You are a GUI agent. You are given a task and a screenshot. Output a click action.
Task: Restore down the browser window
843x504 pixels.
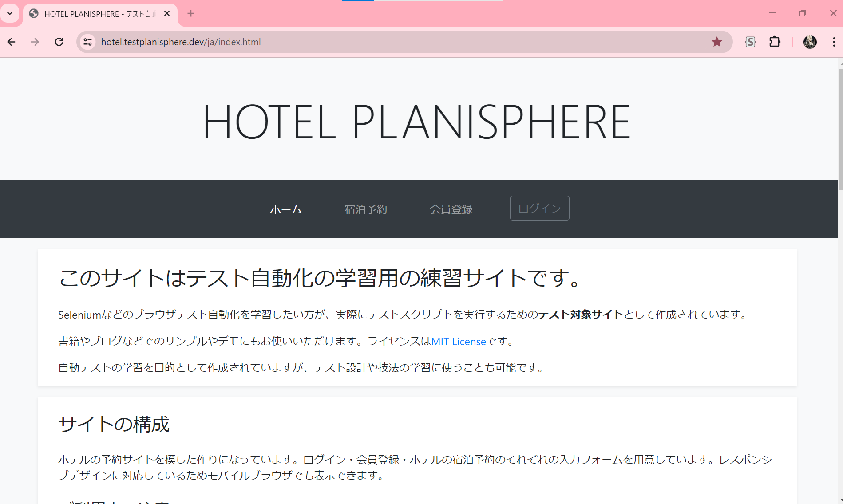[803, 13]
